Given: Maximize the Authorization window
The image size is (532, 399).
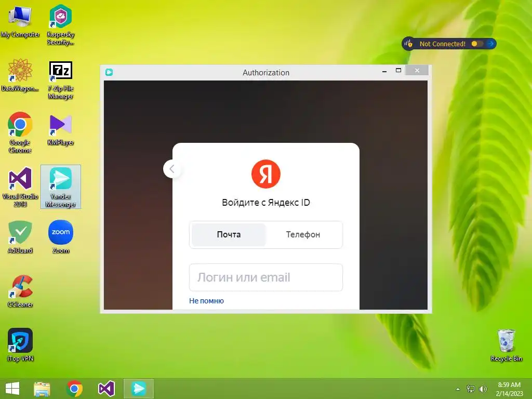Looking at the screenshot, I should coord(398,71).
